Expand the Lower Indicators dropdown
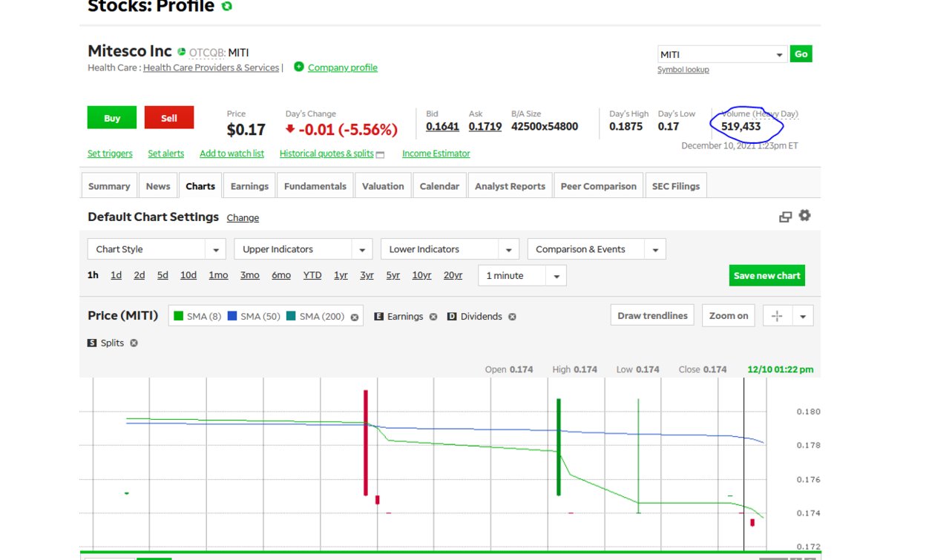Image resolution: width=949 pixels, height=560 pixels. pyautogui.click(x=450, y=249)
